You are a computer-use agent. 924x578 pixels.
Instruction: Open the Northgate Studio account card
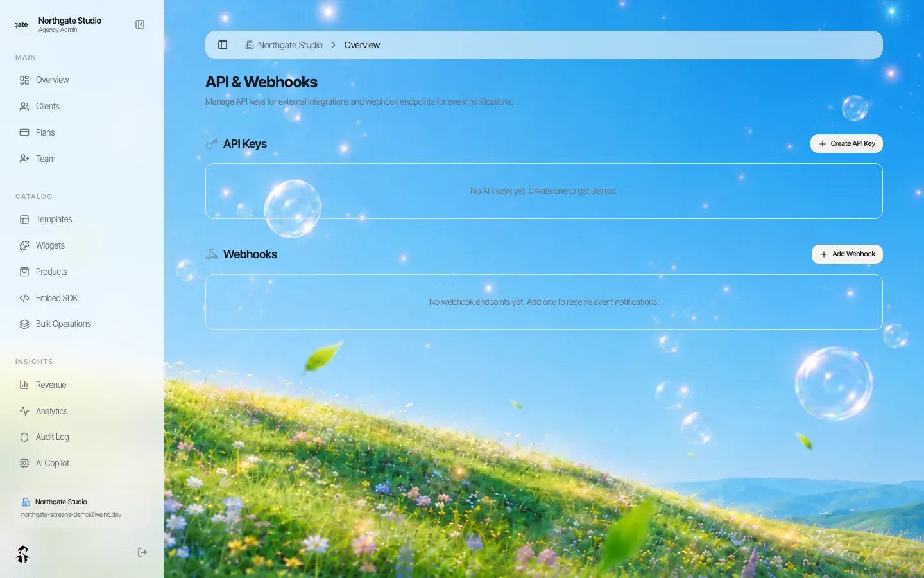point(83,508)
